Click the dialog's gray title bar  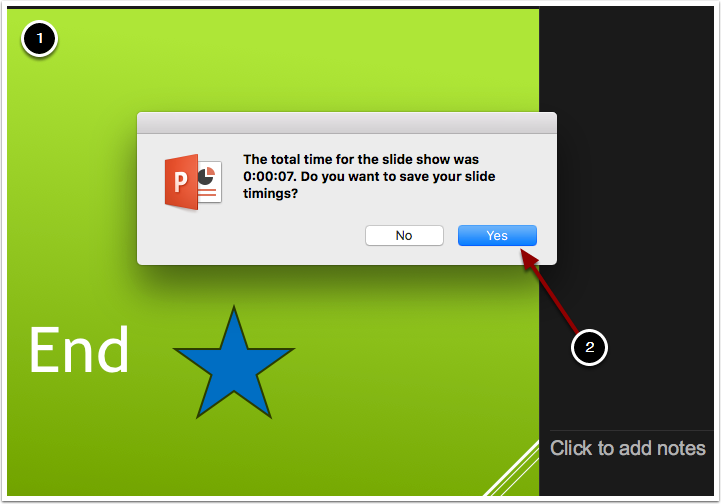tap(347, 123)
